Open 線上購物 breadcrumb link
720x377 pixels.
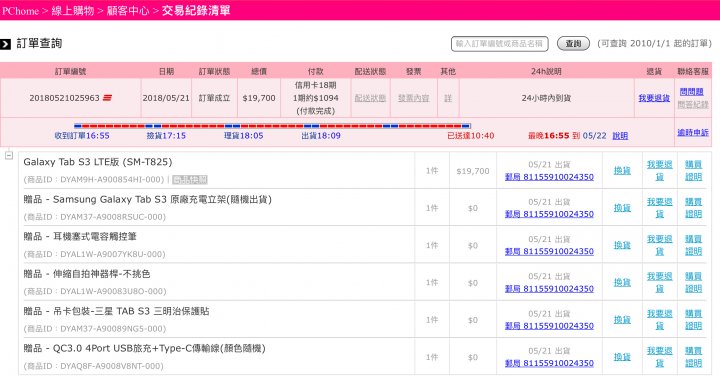click(x=73, y=11)
